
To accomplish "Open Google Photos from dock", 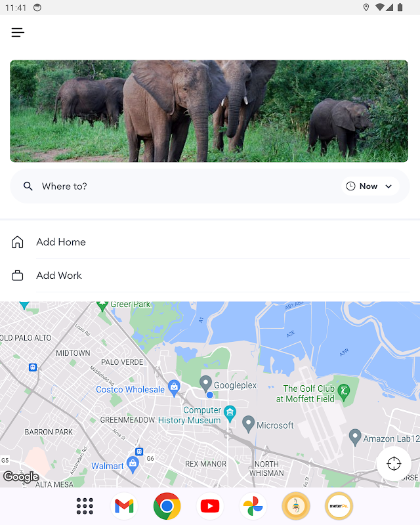I will pyautogui.click(x=253, y=506).
